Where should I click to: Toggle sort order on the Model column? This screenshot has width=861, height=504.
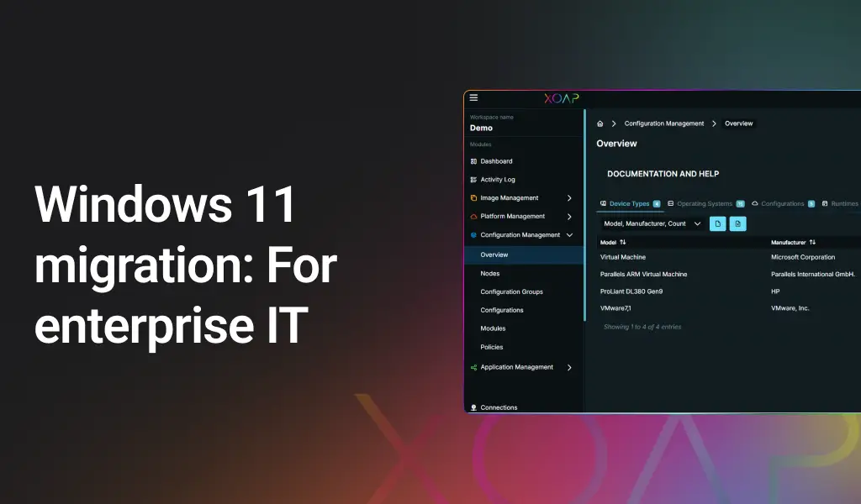pos(621,242)
